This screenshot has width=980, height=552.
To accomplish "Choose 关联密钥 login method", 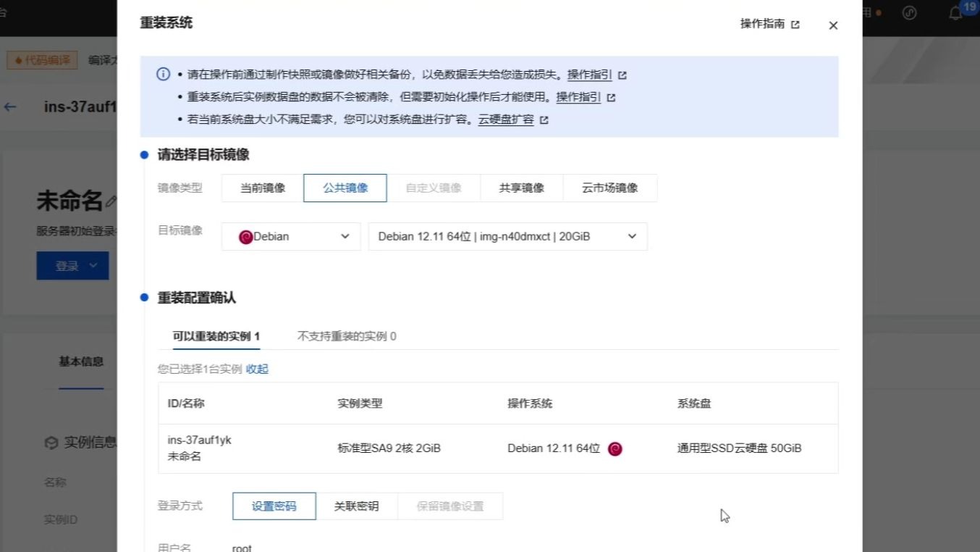I will (x=356, y=506).
